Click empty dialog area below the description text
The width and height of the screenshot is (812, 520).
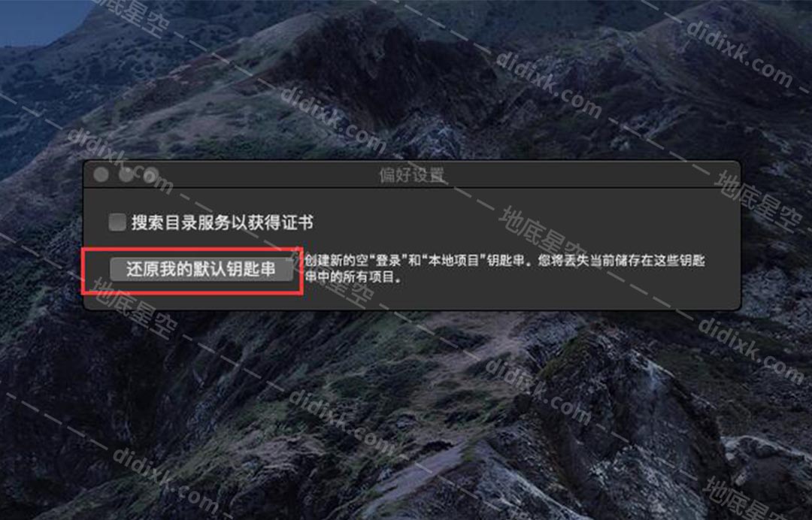(x=466, y=298)
